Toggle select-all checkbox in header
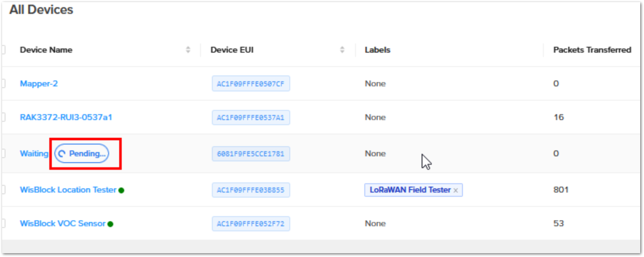Image resolution: width=644 pixels, height=257 pixels. pyautogui.click(x=3, y=50)
